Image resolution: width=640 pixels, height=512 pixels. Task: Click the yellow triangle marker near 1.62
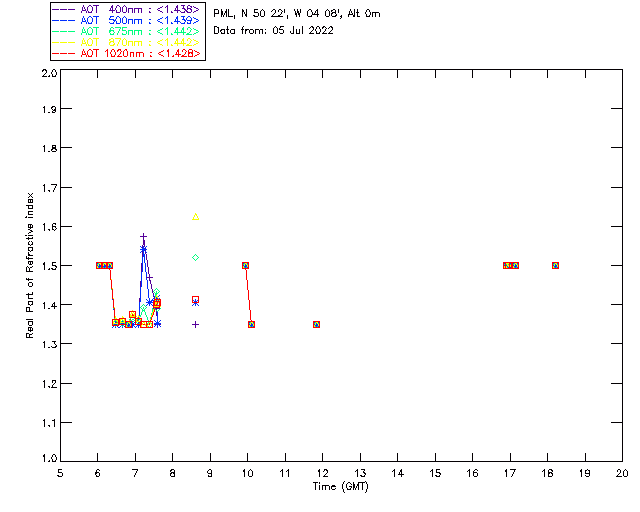(196, 217)
